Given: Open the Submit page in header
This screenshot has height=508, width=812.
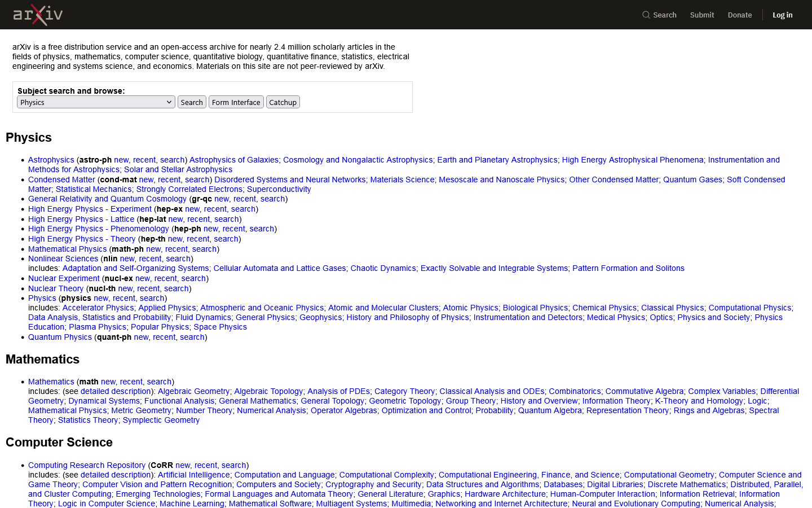Looking at the screenshot, I should (x=702, y=15).
